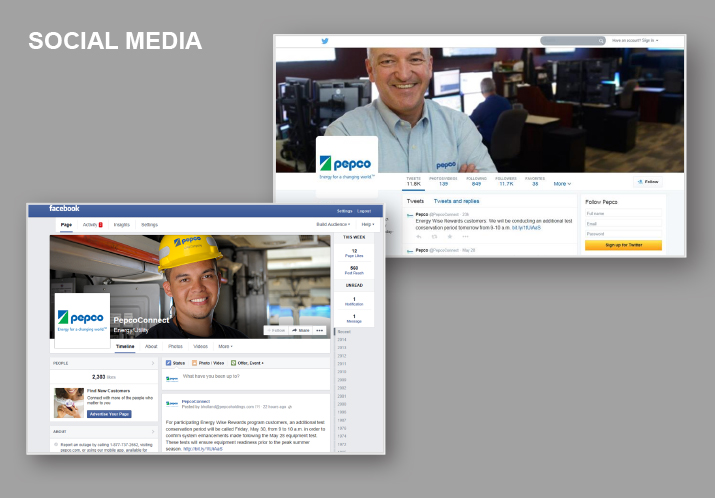
Task: Click the Twitter search field
Action: coord(573,41)
